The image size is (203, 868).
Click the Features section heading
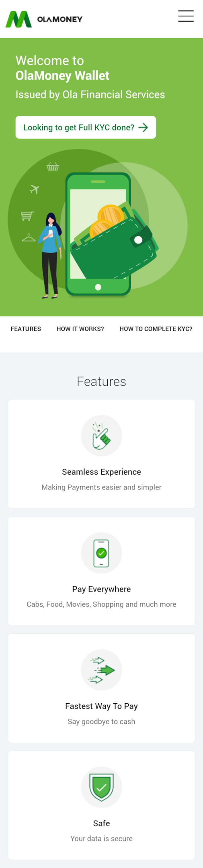coord(101,381)
